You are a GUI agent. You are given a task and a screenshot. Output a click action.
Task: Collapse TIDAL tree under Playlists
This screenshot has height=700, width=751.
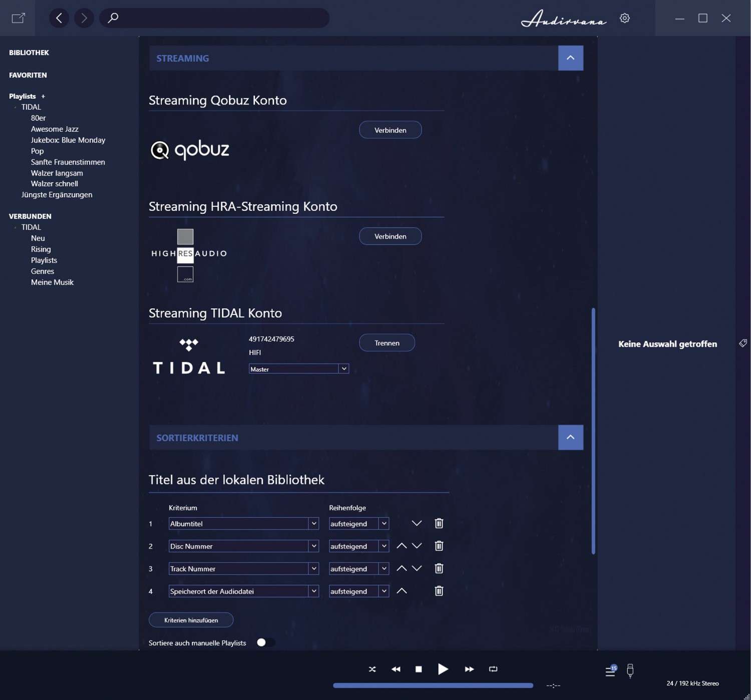tap(15, 107)
